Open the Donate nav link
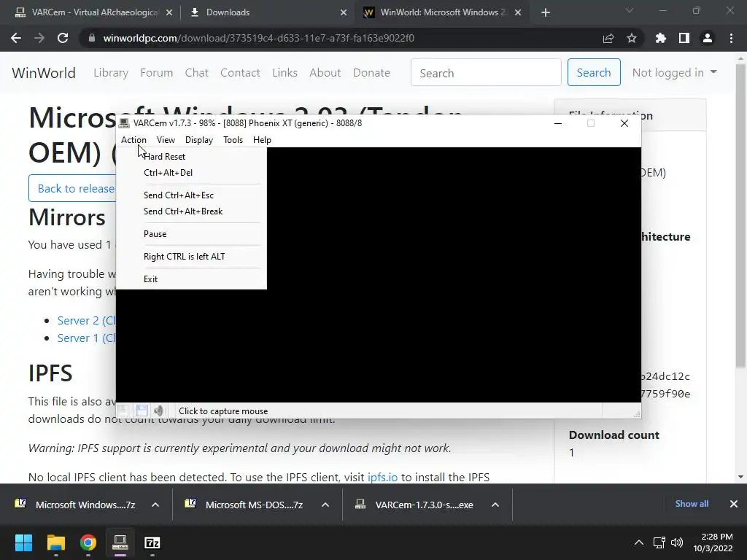747x560 pixels. 371,73
